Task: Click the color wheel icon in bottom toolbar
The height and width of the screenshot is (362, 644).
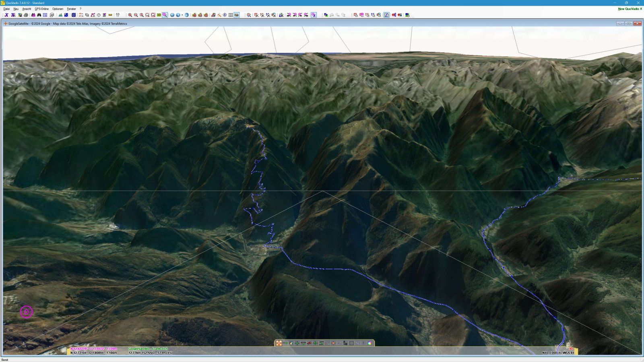Action: [x=369, y=343]
